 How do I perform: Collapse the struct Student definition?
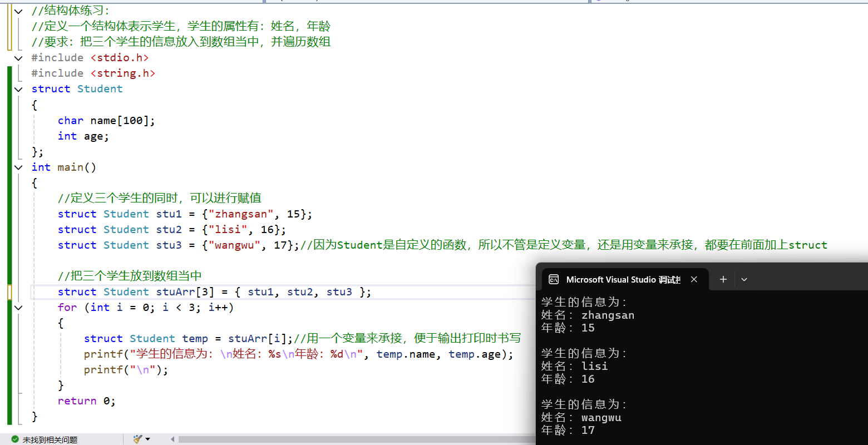(19, 89)
